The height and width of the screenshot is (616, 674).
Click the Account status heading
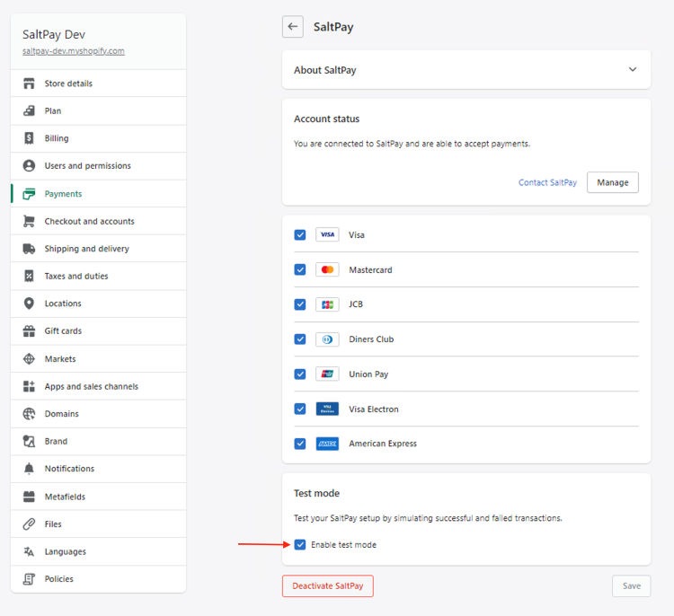pyautogui.click(x=327, y=119)
